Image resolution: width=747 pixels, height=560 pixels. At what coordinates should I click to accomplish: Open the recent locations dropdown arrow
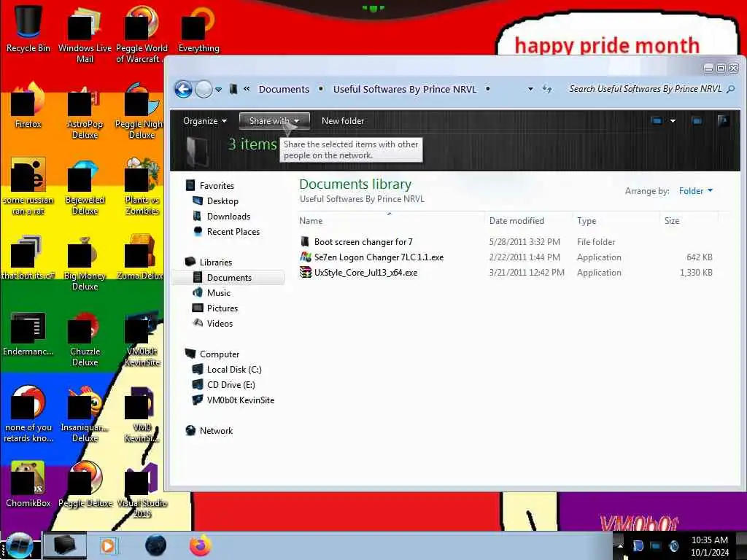[x=218, y=90]
